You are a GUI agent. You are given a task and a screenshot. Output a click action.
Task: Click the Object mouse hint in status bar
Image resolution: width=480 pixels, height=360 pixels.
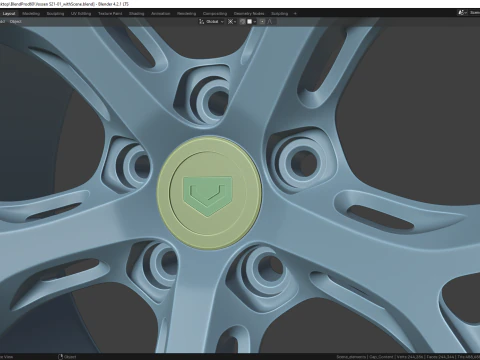click(67, 357)
